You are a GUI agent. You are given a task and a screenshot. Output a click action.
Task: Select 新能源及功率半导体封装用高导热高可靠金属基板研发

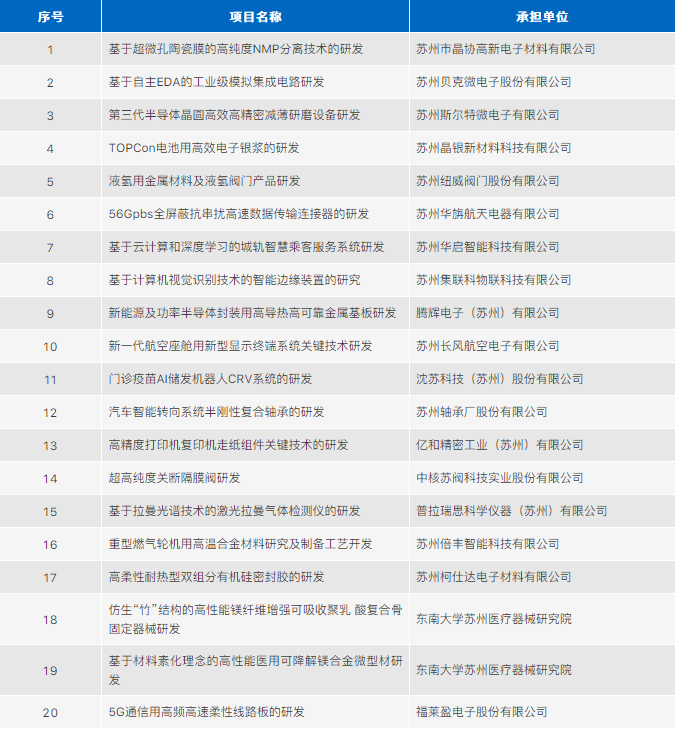[252, 313]
